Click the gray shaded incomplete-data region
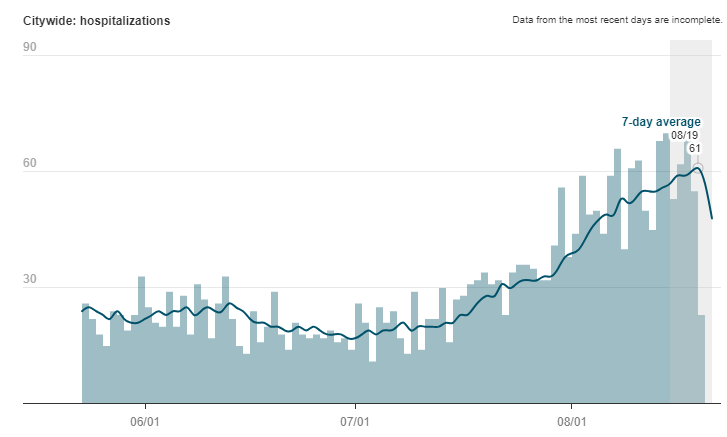 [x=690, y=80]
